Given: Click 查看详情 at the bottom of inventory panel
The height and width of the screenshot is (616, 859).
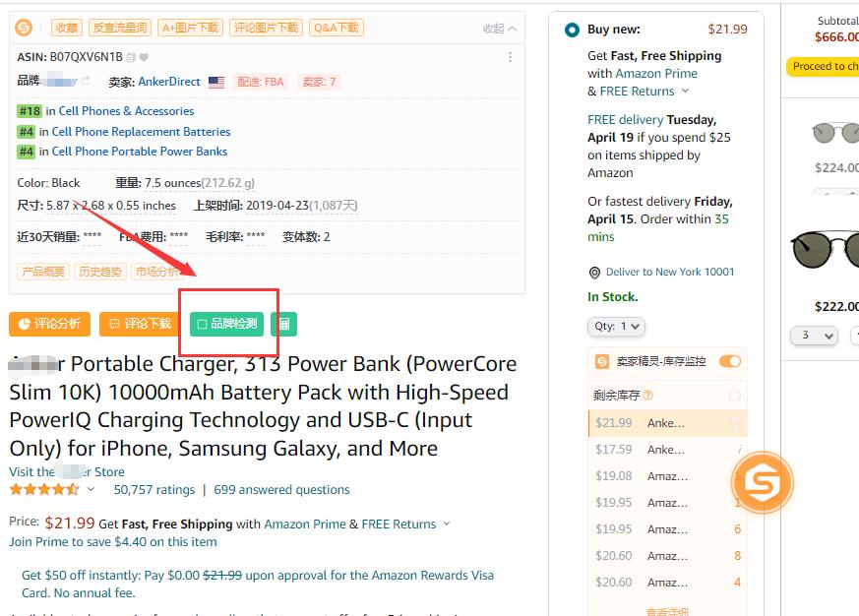Looking at the screenshot, I should click(x=666, y=610).
